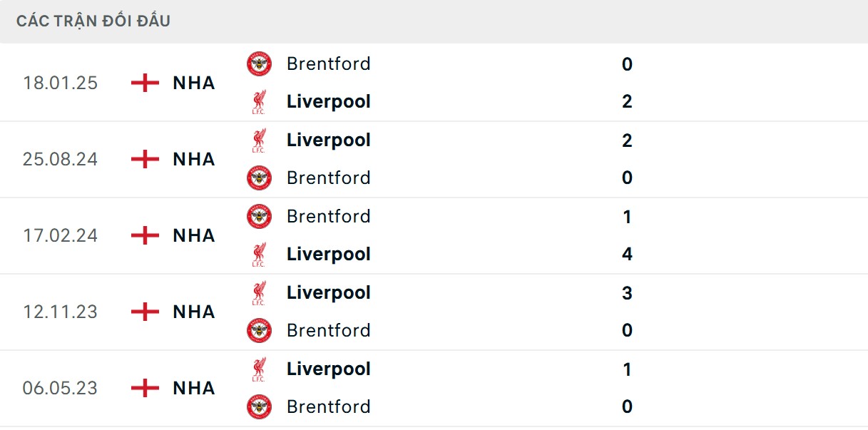Open Brentford team name in 25.08.24 match

(328, 178)
